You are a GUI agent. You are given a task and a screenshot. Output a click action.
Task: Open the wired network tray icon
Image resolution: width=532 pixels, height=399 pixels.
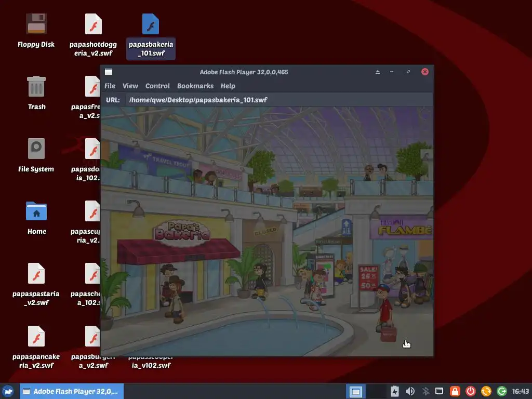pos(440,392)
